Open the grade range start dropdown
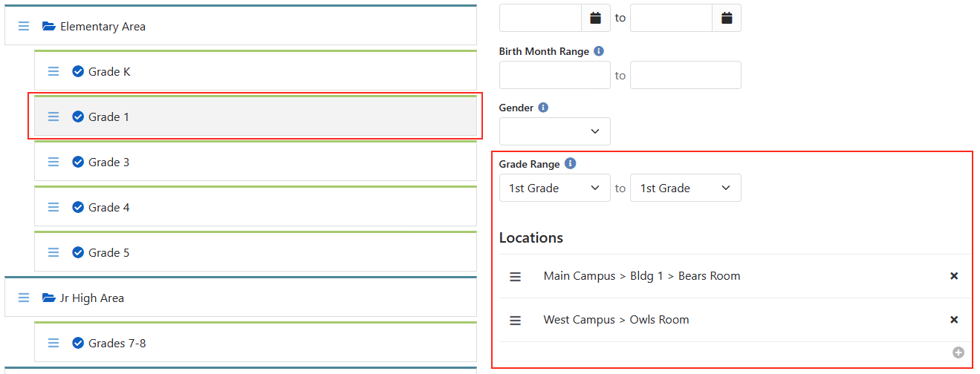 555,188
